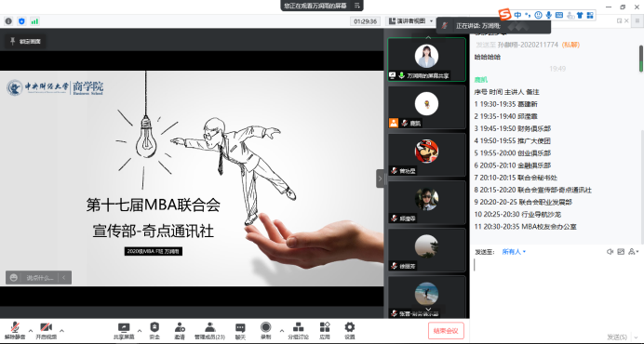Open the 聊天 chat icon

240,330
